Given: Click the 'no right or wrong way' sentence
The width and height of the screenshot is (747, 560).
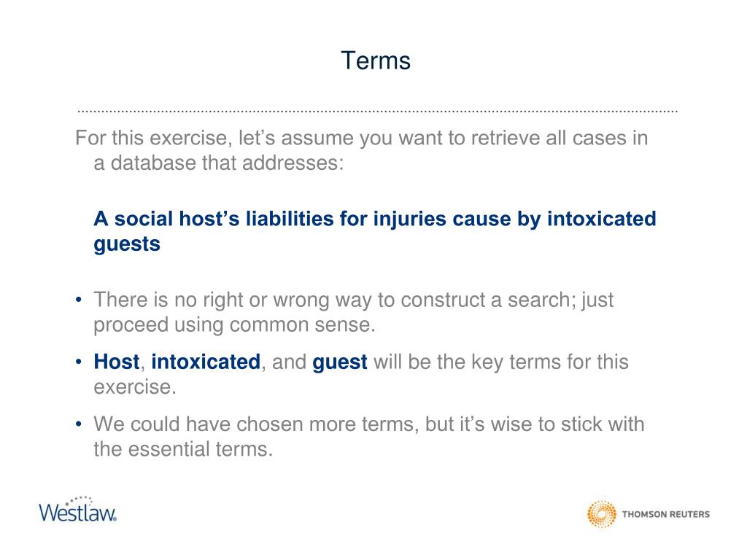Looking at the screenshot, I should (354, 300).
